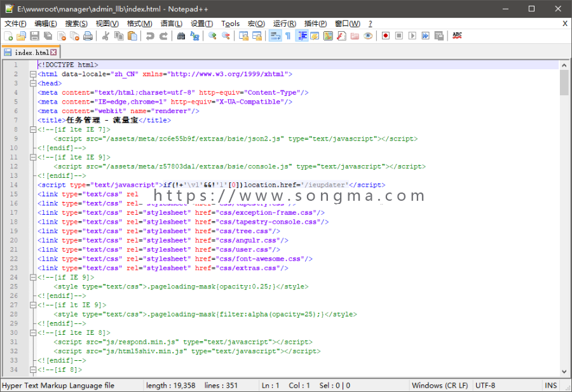This screenshot has width=572, height=392.
Task: Click the ABC spell check icon
Action: click(x=457, y=36)
